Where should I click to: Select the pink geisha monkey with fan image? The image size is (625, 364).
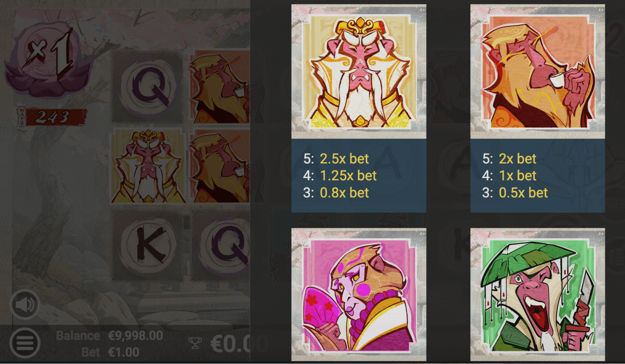(359, 295)
